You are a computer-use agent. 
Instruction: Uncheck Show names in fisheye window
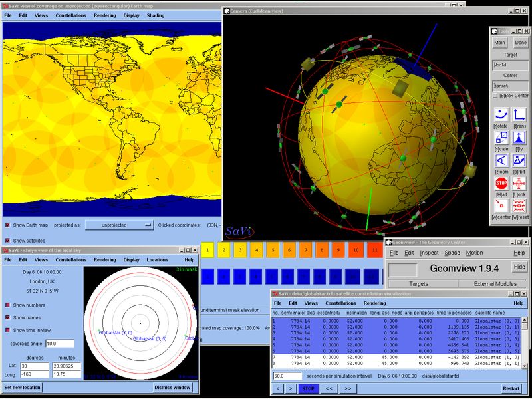[7, 318]
